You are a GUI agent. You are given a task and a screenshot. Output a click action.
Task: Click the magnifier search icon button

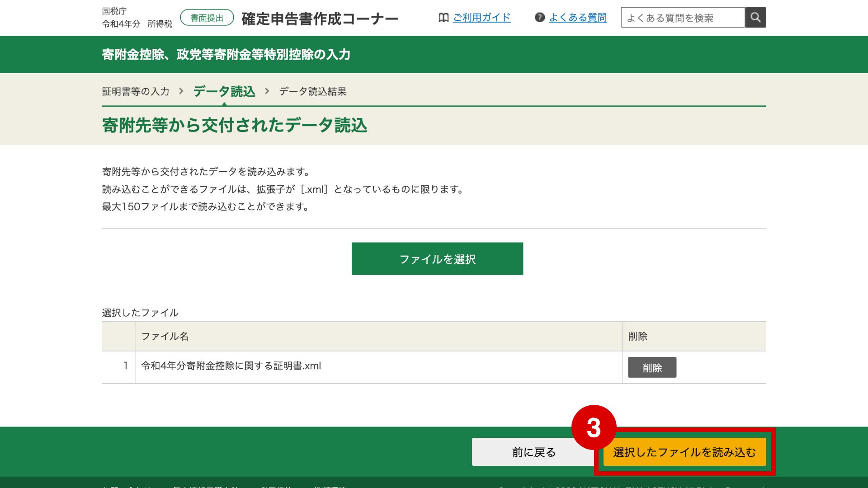coord(755,18)
